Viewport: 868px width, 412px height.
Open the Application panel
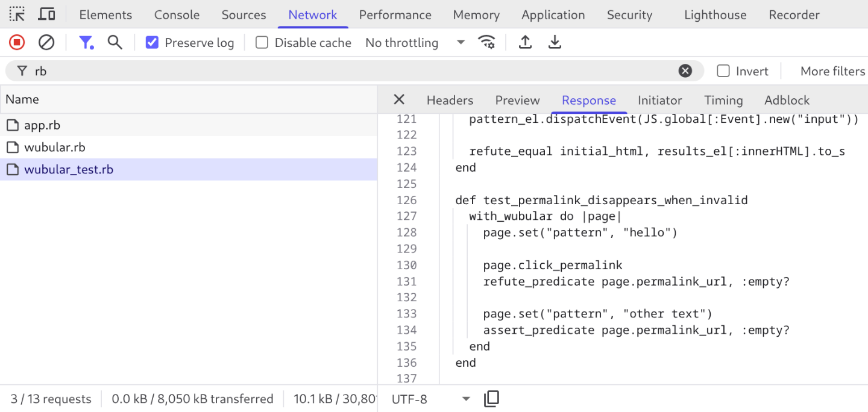(x=553, y=14)
